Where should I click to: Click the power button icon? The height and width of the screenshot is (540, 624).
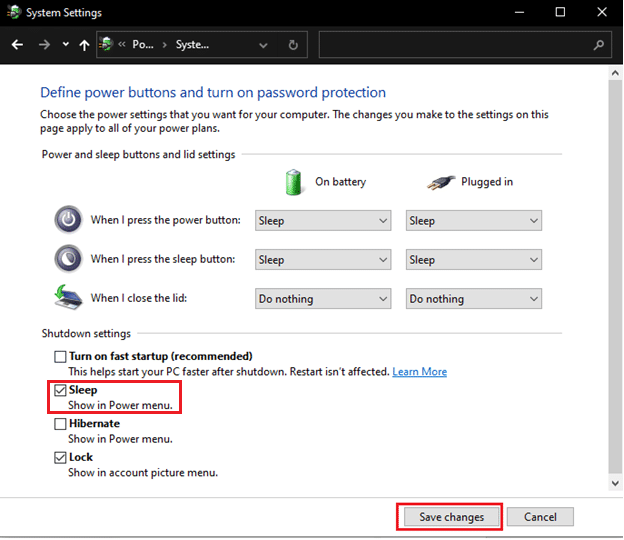click(67, 220)
